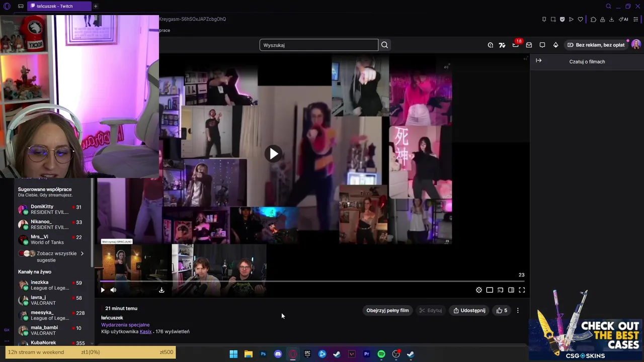Expand Zobacz wszystkie sugestie
This screenshot has height=362, width=644.
click(53, 256)
